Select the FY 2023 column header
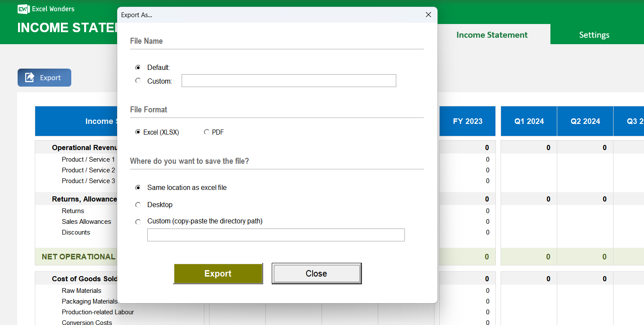This screenshot has height=325, width=644. pyautogui.click(x=467, y=121)
